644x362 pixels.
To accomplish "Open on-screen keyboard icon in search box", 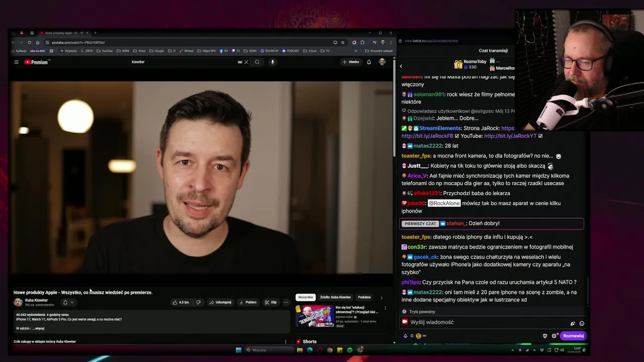I will (240, 62).
